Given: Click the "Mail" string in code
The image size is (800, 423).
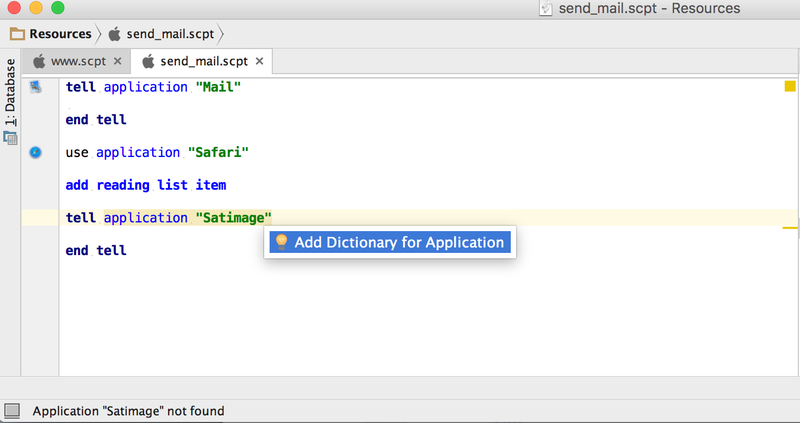Looking at the screenshot, I should pos(218,87).
